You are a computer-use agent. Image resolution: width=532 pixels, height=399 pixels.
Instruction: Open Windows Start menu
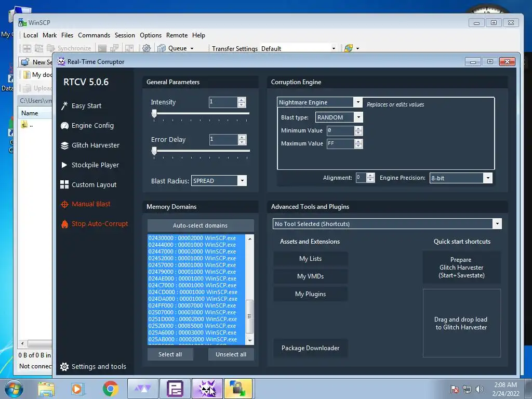[x=14, y=389]
